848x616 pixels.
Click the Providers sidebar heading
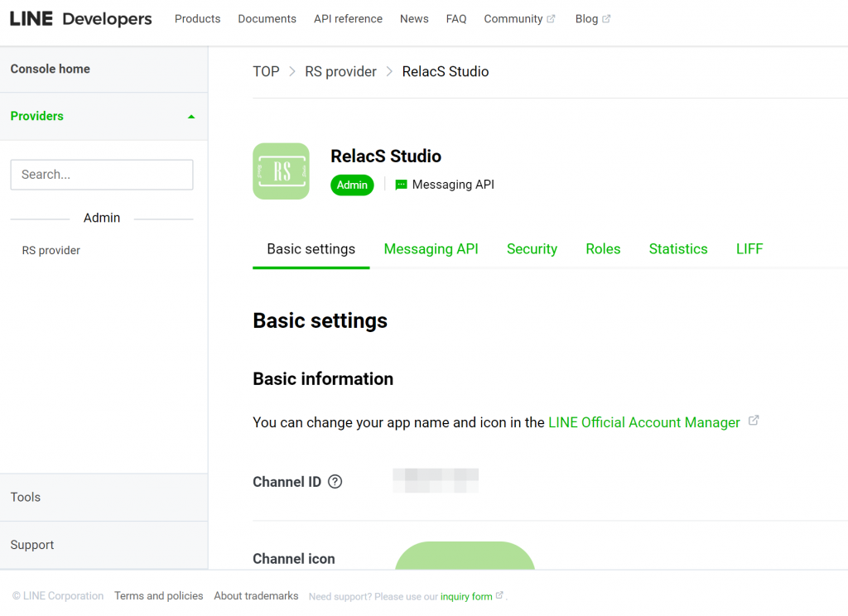point(36,116)
